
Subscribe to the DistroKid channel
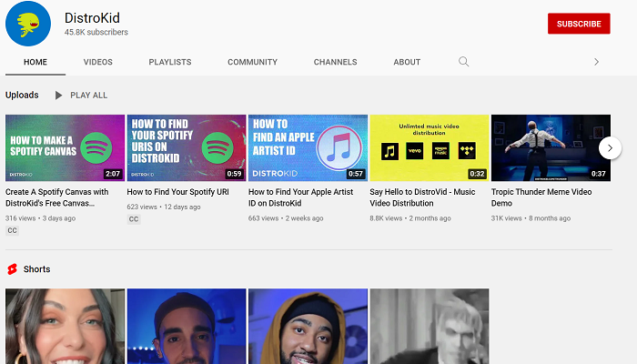pos(579,24)
